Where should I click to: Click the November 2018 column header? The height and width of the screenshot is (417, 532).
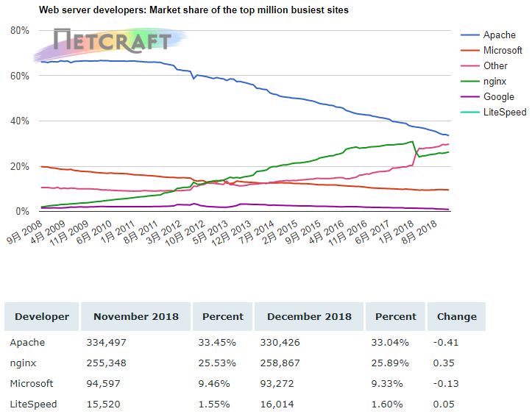(135, 317)
